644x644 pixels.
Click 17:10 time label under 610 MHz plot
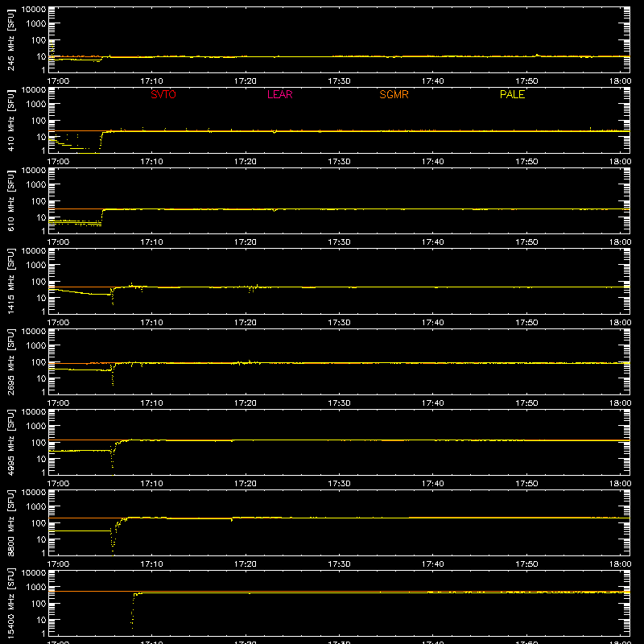pos(151,242)
